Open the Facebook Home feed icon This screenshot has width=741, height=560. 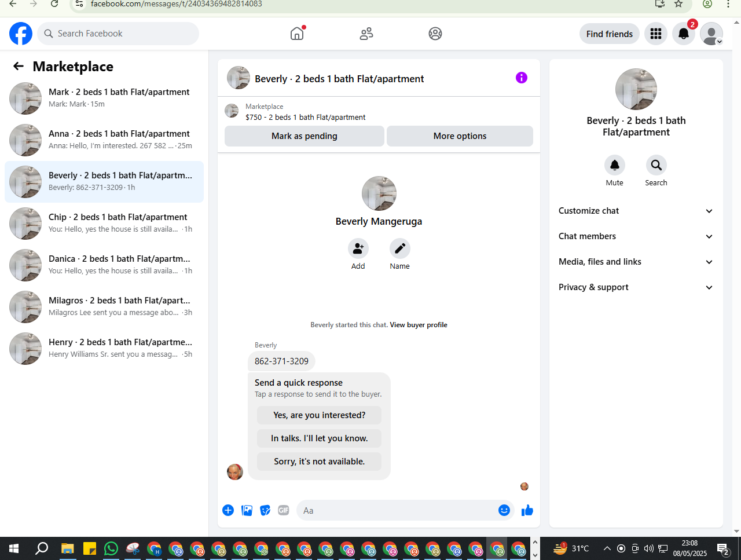(x=297, y=34)
